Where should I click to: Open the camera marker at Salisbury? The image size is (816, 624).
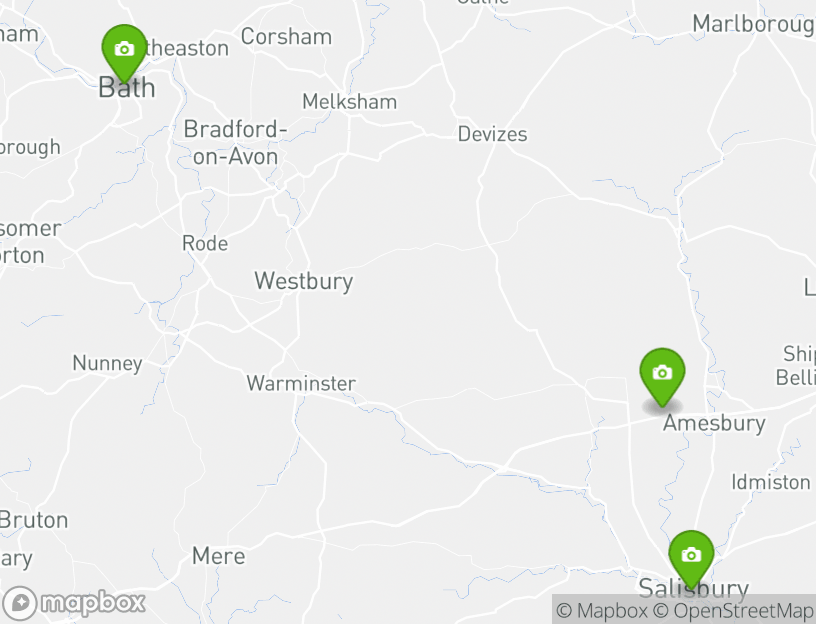pyautogui.click(x=691, y=559)
